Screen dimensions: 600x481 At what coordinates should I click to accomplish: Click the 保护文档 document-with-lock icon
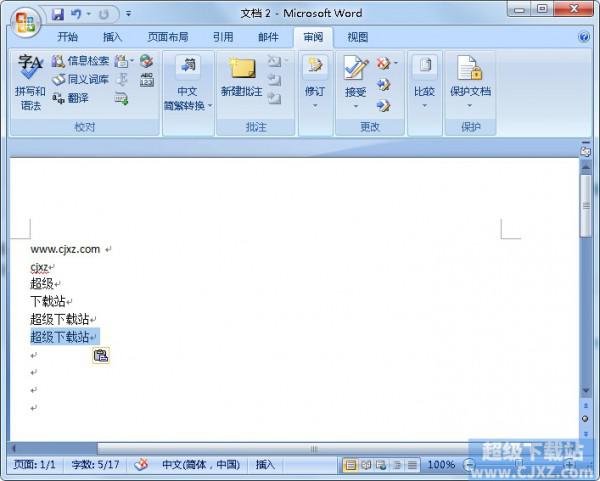coord(470,67)
